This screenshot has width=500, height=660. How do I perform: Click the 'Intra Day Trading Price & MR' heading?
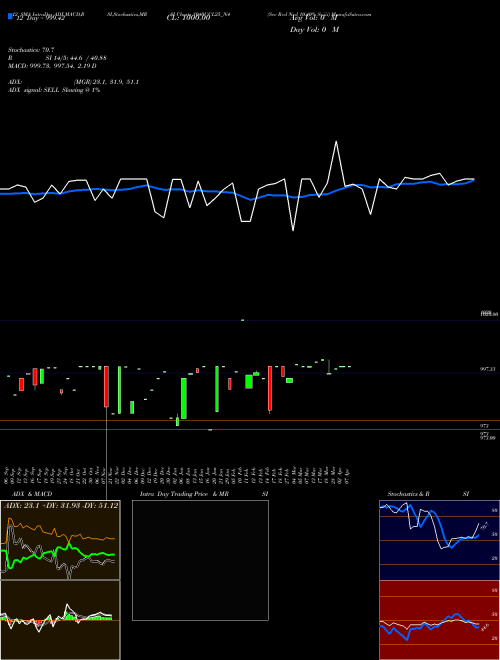[184, 494]
